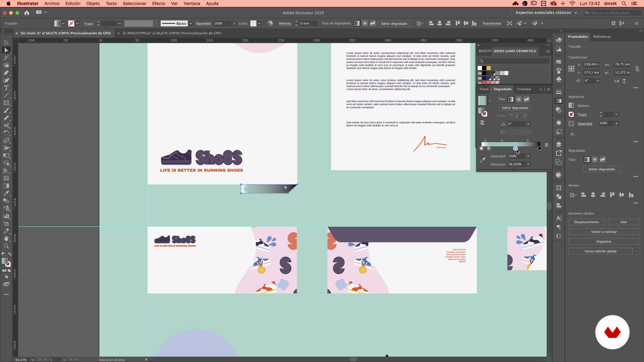
Task: Select the Type tool
Action: (6, 88)
